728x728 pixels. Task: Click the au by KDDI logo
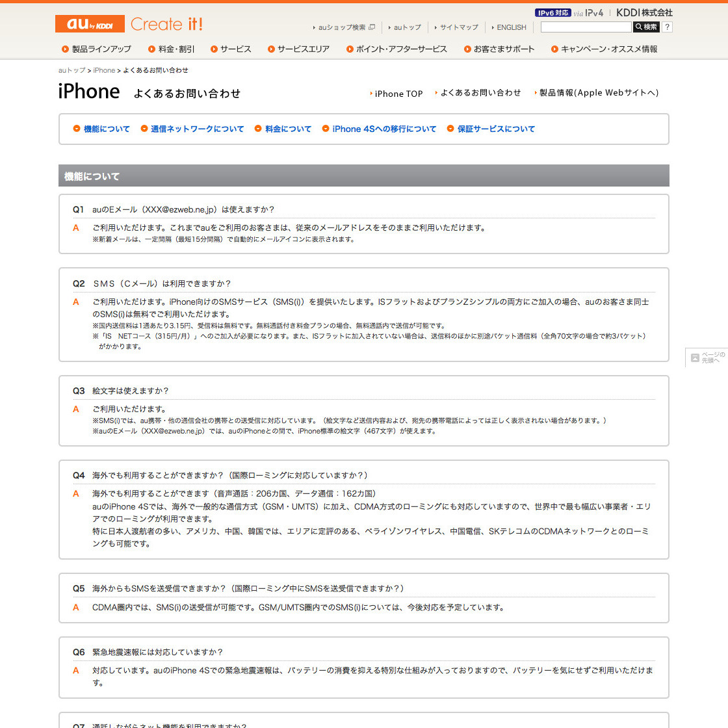pyautogui.click(x=90, y=23)
